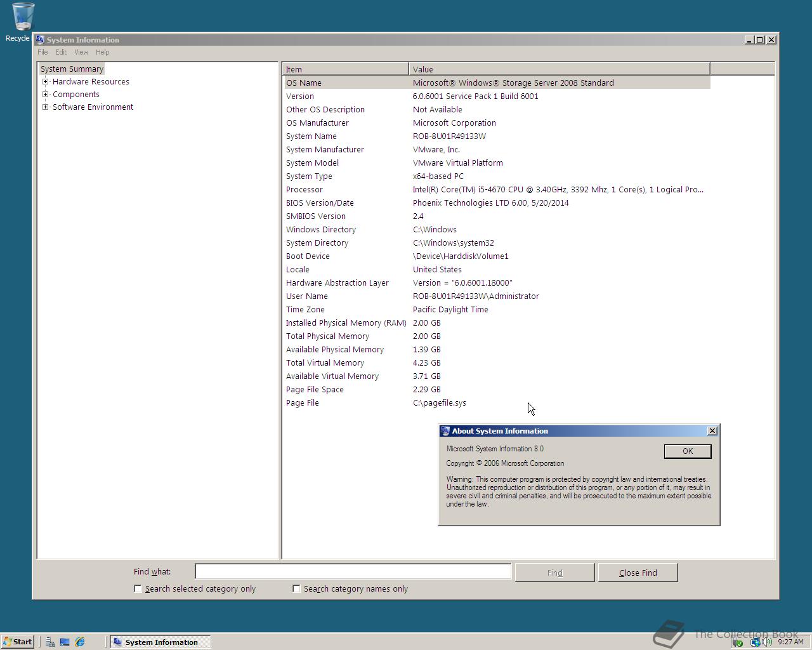The height and width of the screenshot is (650, 812).
Task: Open the File menu
Action: [43, 52]
